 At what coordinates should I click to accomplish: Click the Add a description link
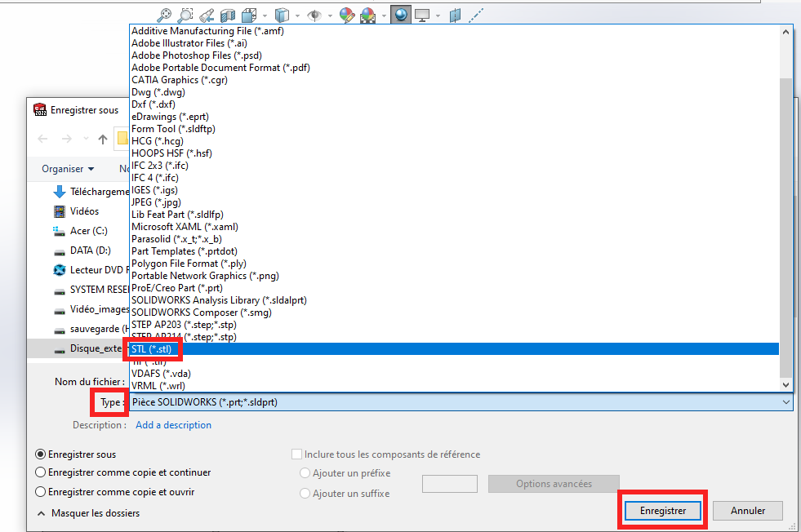coord(173,425)
